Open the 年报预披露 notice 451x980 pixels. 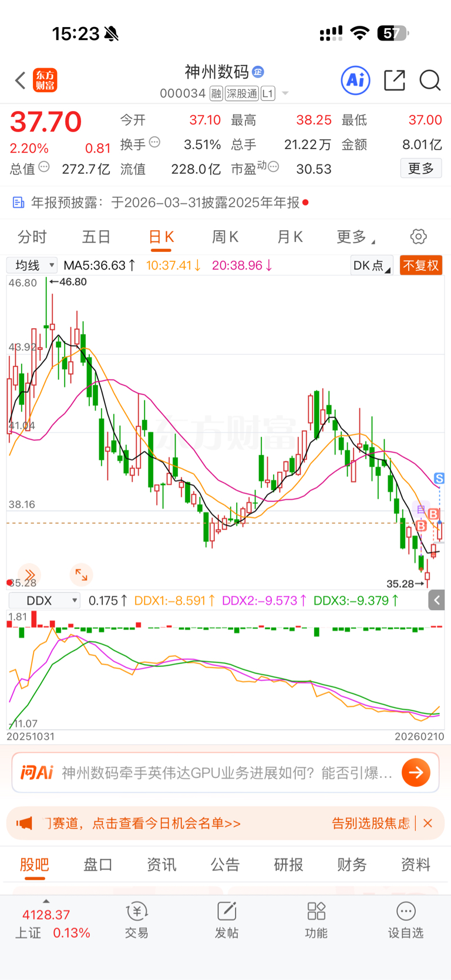tap(225, 203)
